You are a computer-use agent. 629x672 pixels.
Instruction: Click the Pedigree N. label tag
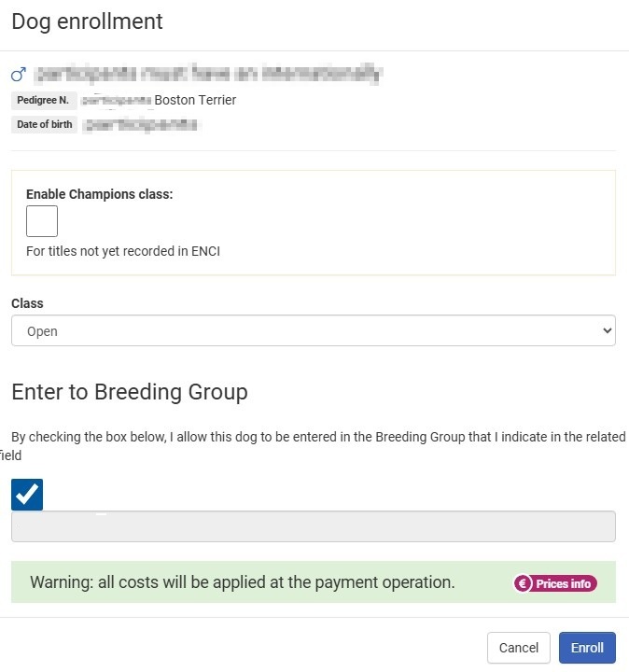point(43,100)
